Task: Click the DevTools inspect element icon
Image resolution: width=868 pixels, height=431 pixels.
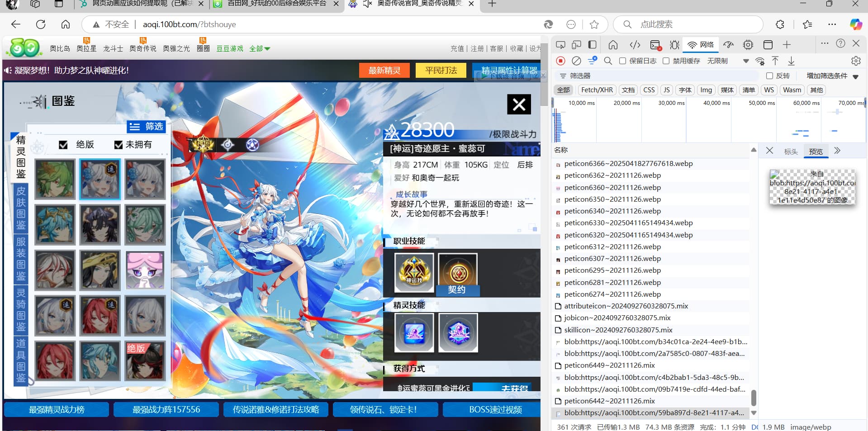Action: click(x=560, y=44)
